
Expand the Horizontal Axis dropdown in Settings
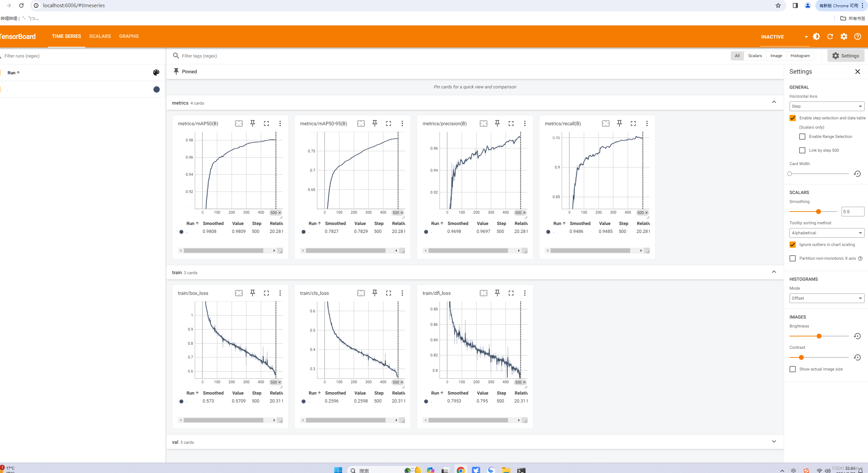click(x=826, y=106)
